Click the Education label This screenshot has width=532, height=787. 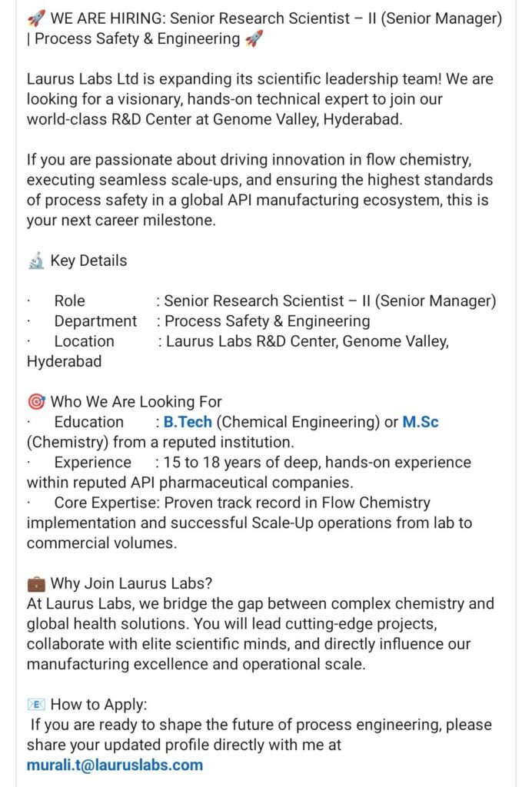point(89,422)
